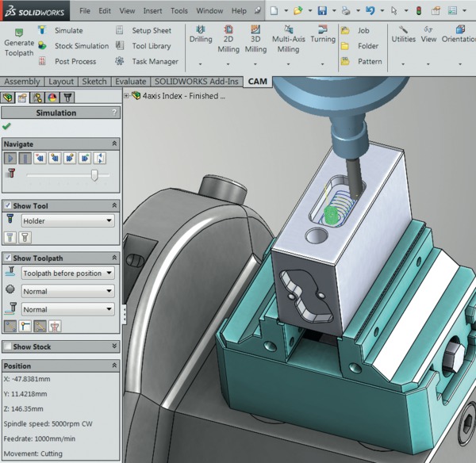
Task: Uncheck the Show Toolpath checkbox
Action: coord(7,258)
